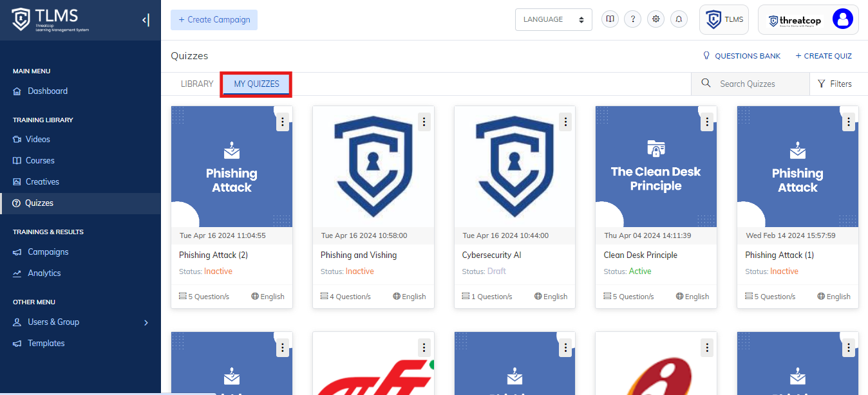Click the date Wed Feb 14 2024 15:57:59
This screenshot has height=395, width=868.
pyautogui.click(x=791, y=235)
